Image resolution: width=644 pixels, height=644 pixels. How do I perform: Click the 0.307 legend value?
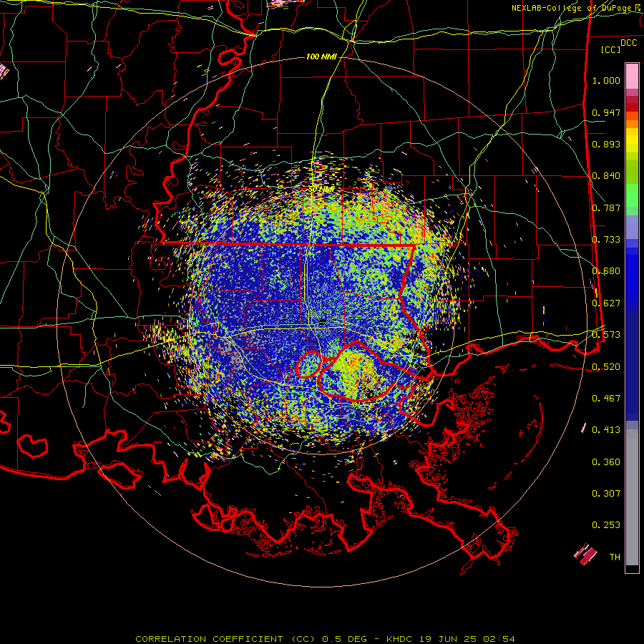tap(606, 494)
